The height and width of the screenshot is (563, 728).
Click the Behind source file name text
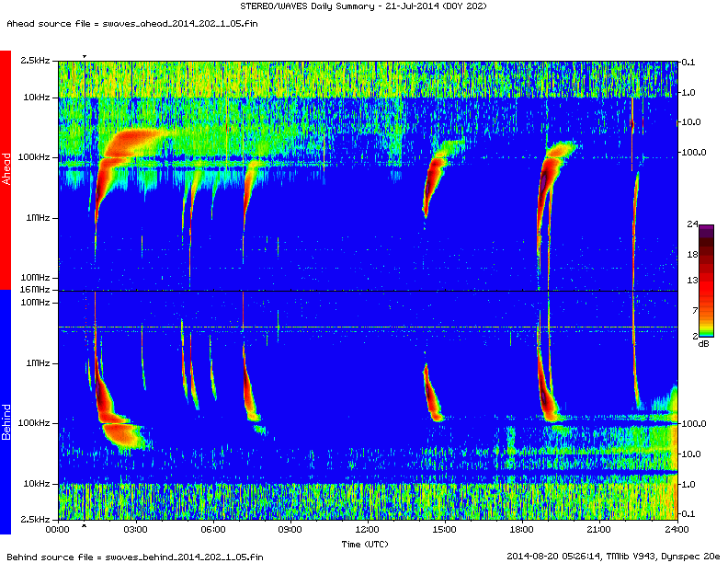click(134, 557)
